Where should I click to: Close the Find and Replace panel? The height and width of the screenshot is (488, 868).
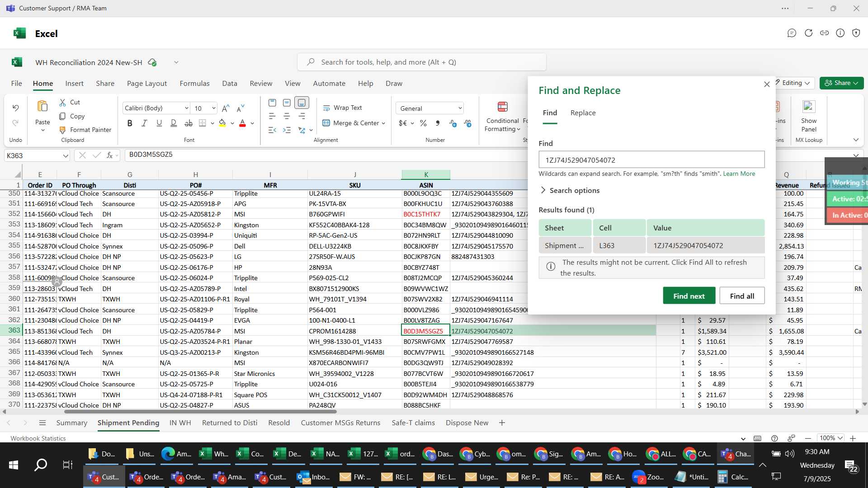tap(767, 84)
